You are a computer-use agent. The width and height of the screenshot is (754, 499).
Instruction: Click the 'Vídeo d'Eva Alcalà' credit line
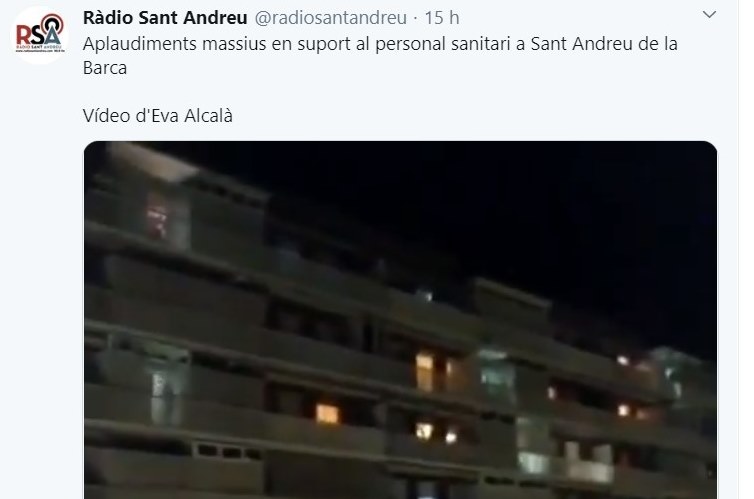pos(158,116)
